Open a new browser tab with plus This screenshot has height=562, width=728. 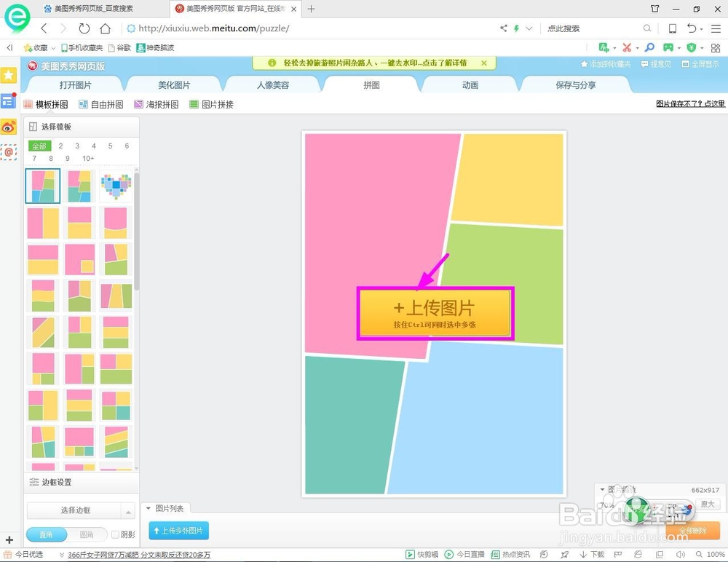(311, 9)
